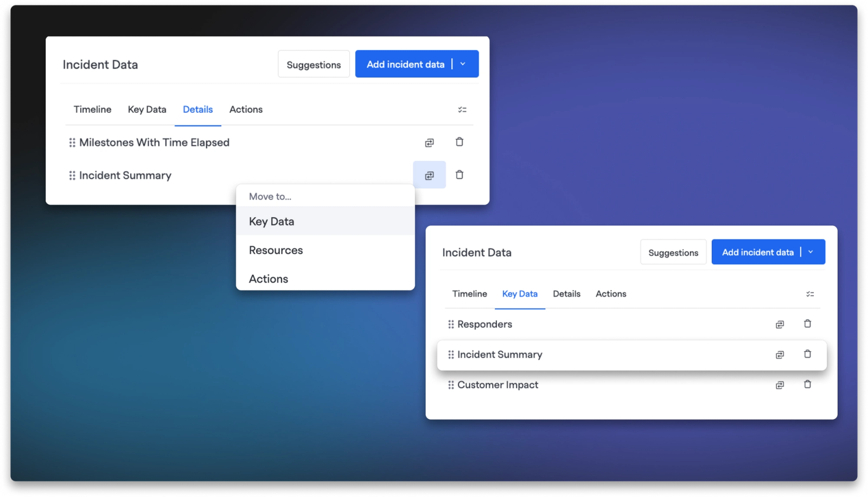
Task: Click move icon for Incident Summary in Key Data panel
Action: pos(780,354)
